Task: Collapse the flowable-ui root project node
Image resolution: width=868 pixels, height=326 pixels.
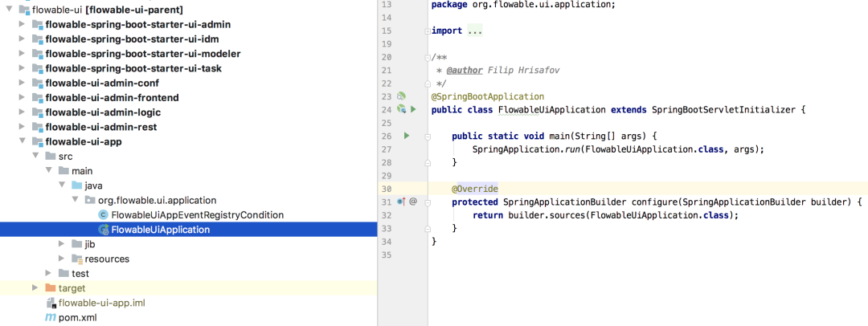Action: (8, 10)
